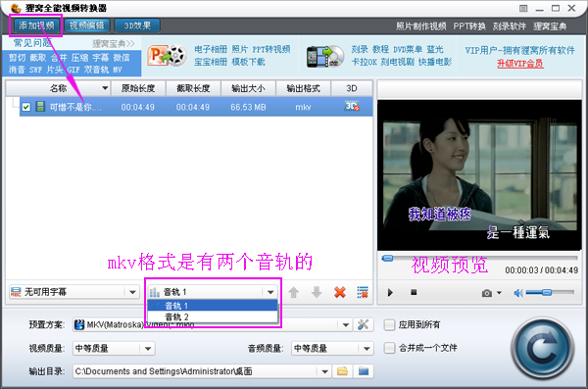Take a snapshot with the camera icon

tap(487, 293)
